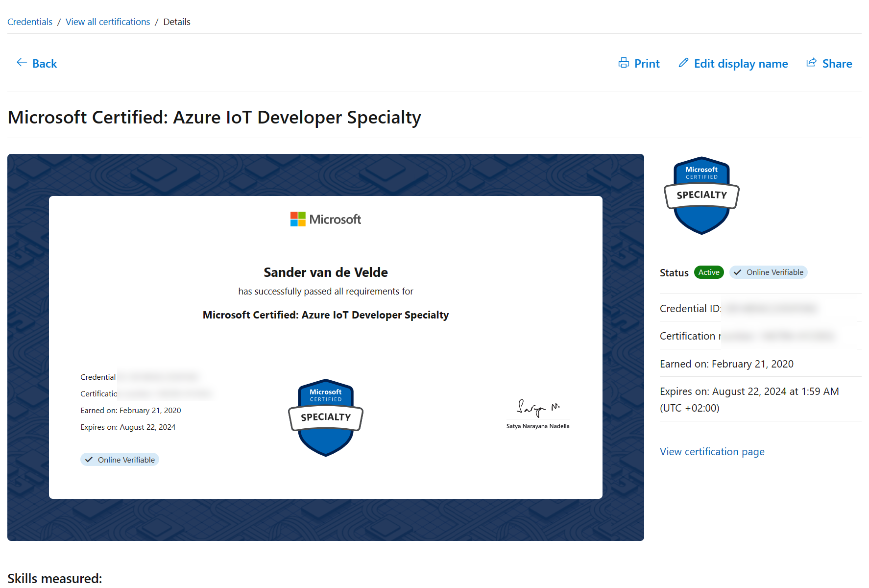This screenshot has width=869, height=588.
Task: Click the Online Verifiable pill next to Active
Action: [x=768, y=272]
